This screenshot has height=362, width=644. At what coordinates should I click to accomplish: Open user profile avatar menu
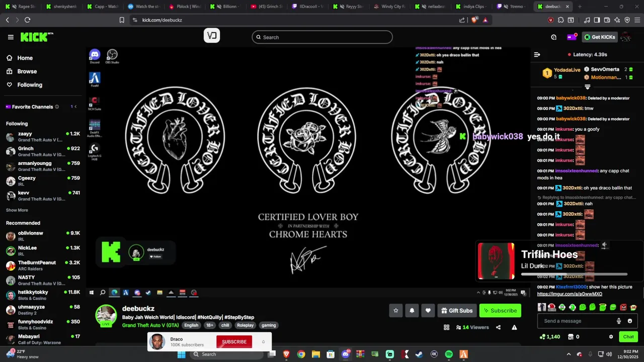[626, 37]
